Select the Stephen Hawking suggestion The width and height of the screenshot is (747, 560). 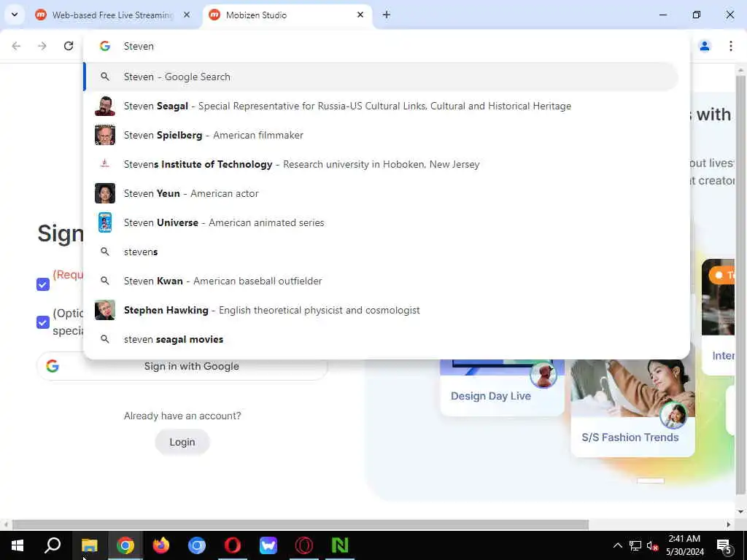(x=381, y=310)
